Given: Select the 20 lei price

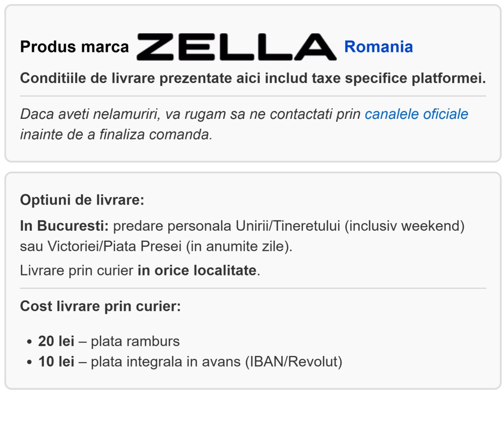Looking at the screenshot, I should (56, 341).
